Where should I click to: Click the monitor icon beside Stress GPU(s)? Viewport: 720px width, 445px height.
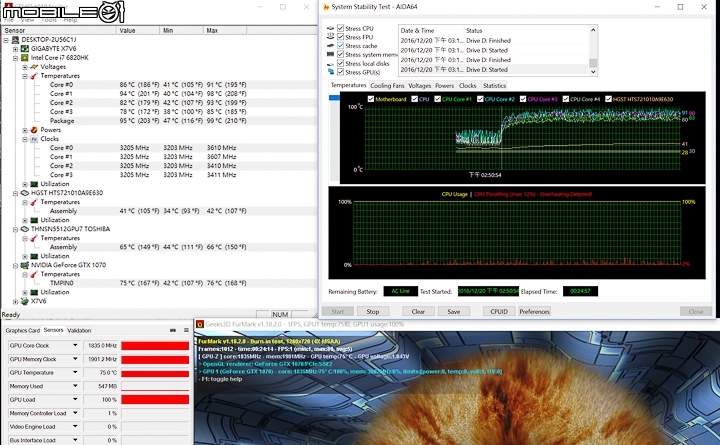click(x=331, y=72)
